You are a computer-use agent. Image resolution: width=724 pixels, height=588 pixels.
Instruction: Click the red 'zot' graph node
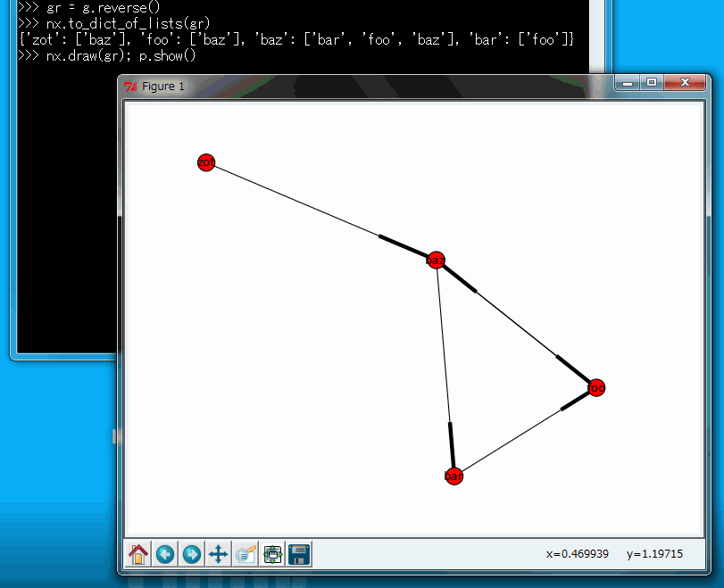206,162
